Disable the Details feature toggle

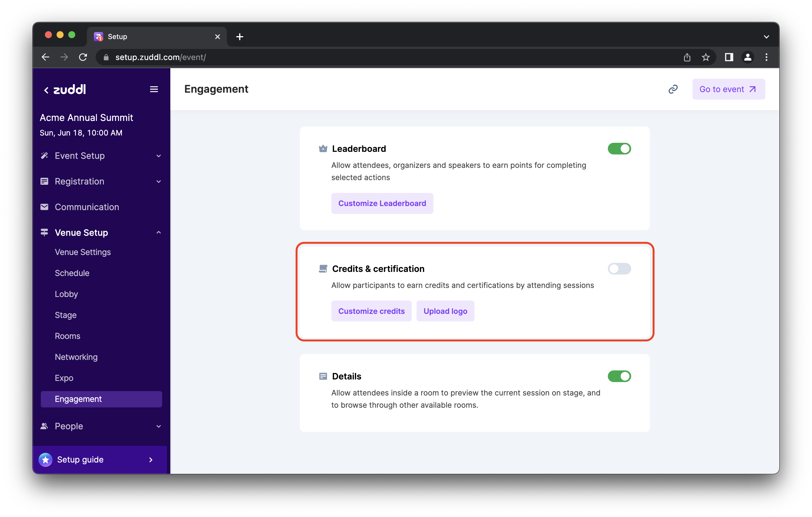coord(620,376)
